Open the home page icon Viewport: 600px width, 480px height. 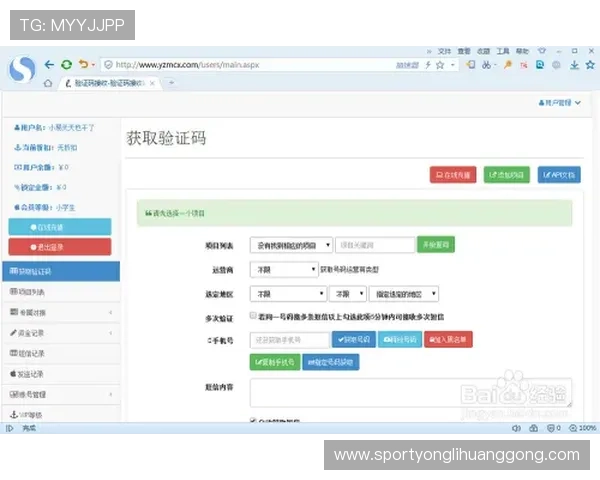(x=48, y=83)
